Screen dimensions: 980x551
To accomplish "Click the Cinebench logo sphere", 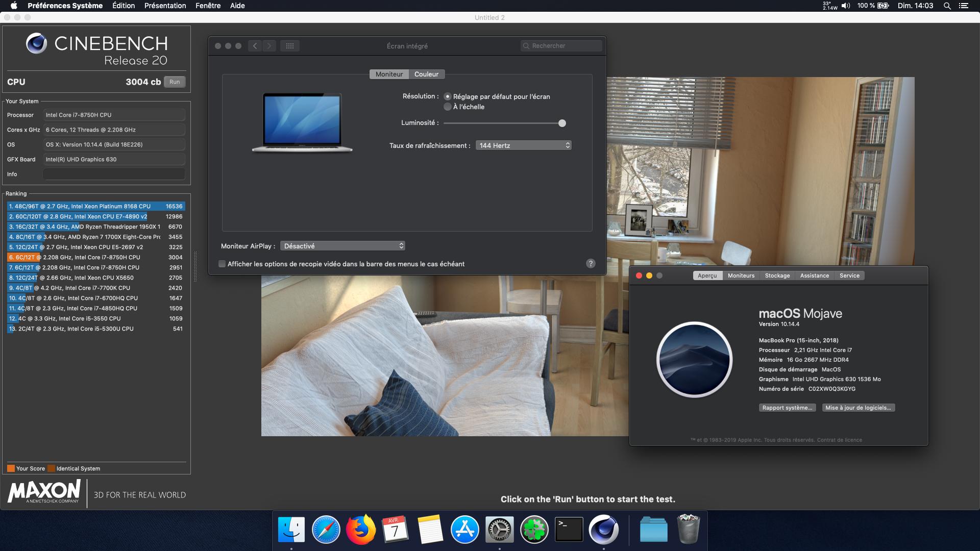I will click(36, 44).
